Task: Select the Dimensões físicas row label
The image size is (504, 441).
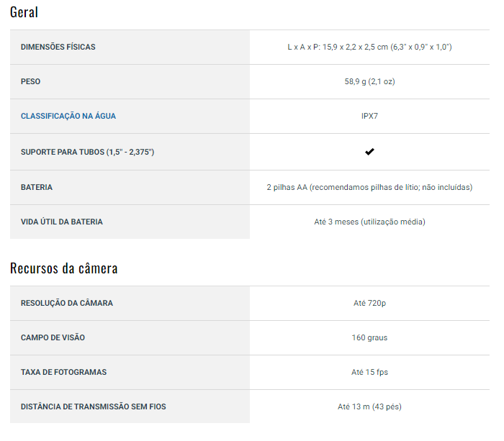Action: point(58,47)
